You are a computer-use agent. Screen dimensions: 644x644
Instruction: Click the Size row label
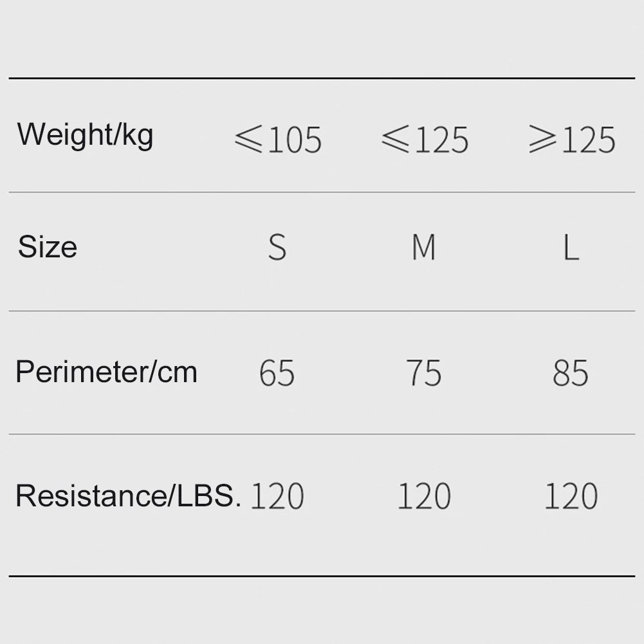[x=48, y=247]
